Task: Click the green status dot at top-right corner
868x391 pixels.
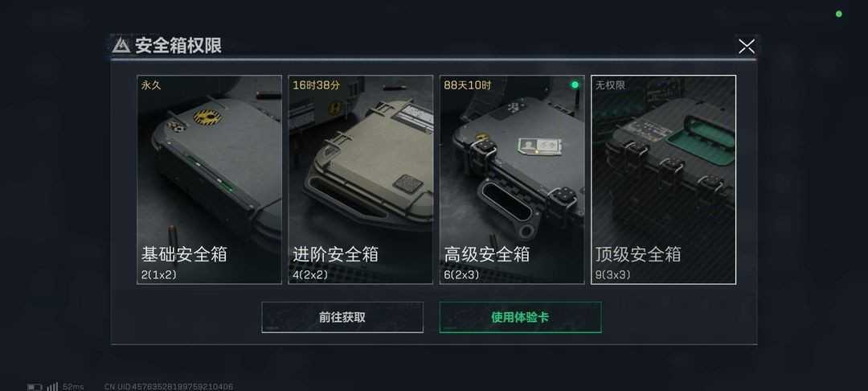Action: pos(838,14)
